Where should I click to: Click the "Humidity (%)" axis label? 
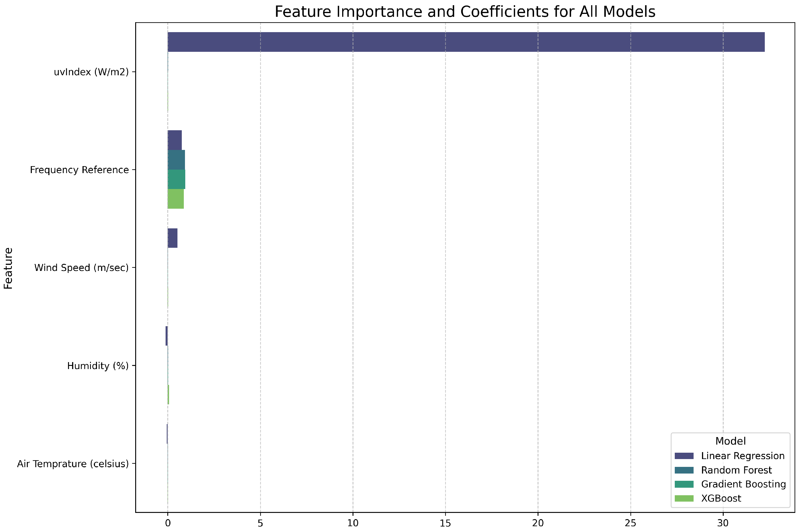click(98, 366)
